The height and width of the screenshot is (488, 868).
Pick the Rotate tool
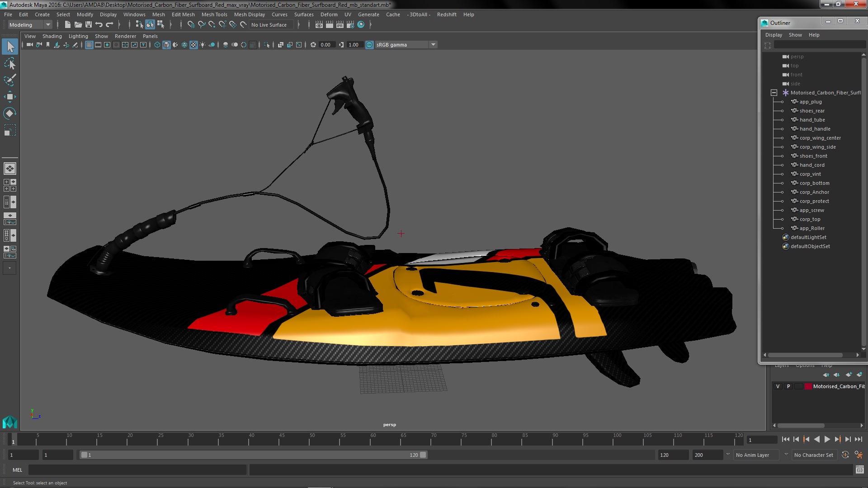[x=10, y=113]
